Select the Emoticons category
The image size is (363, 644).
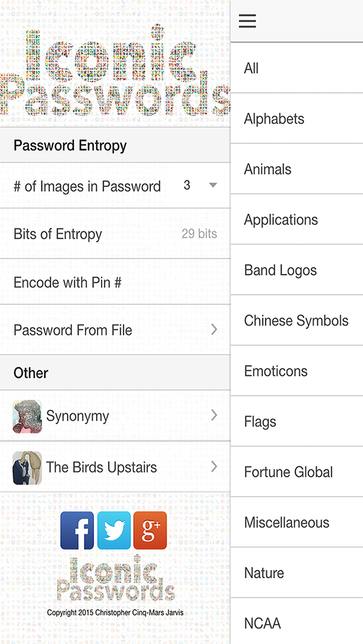276,371
